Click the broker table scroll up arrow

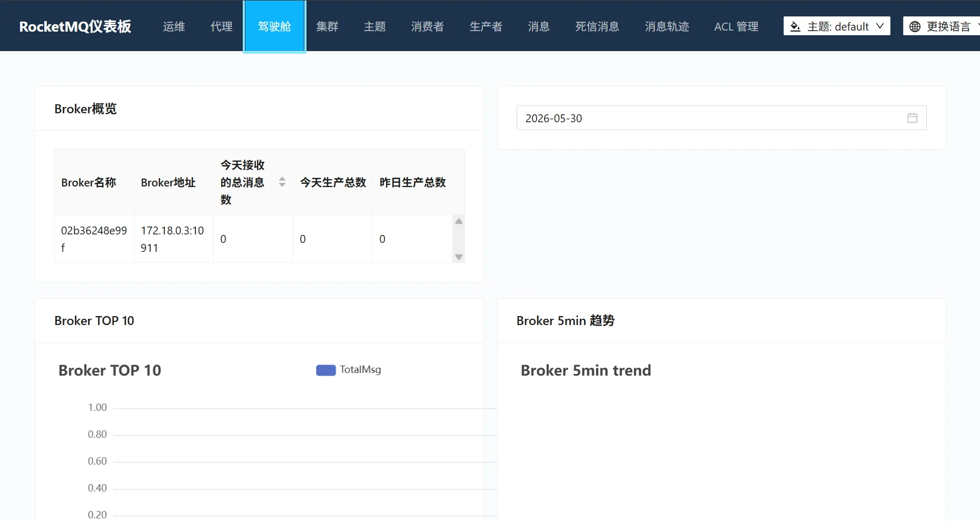[x=459, y=221]
